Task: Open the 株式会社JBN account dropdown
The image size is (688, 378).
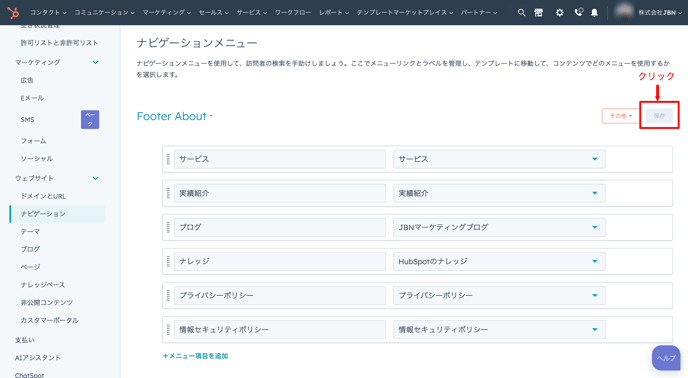Action: 660,12
